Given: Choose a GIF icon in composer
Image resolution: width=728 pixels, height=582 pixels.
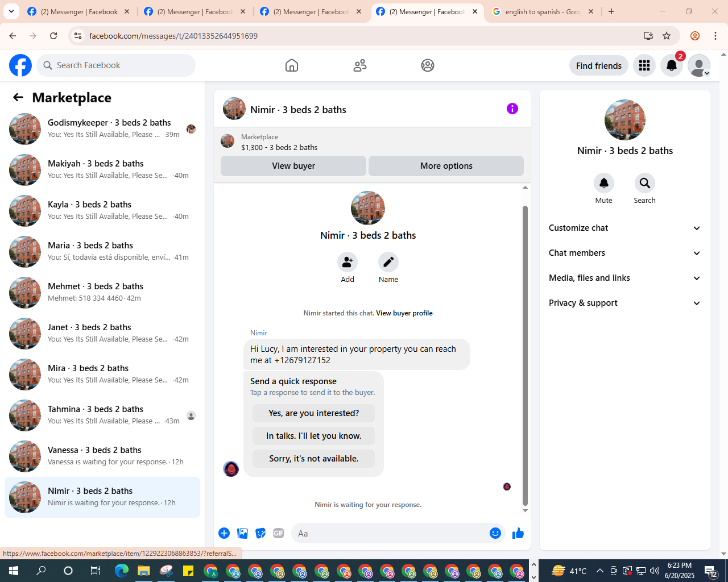Looking at the screenshot, I should point(279,533).
